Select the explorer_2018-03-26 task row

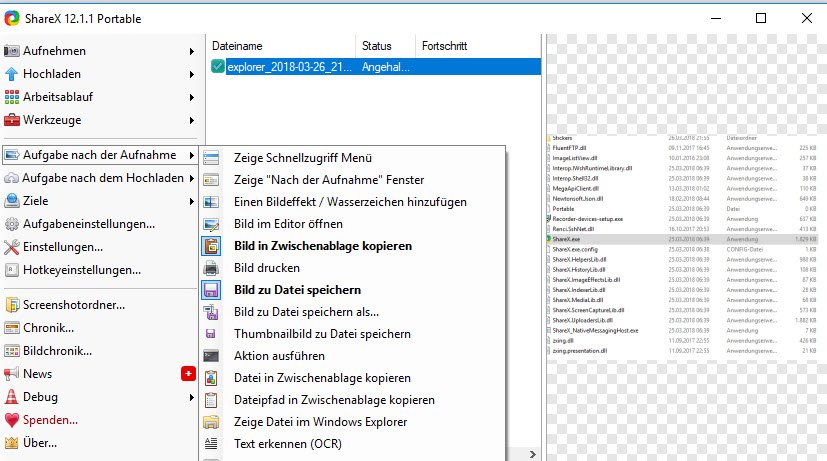click(x=375, y=67)
